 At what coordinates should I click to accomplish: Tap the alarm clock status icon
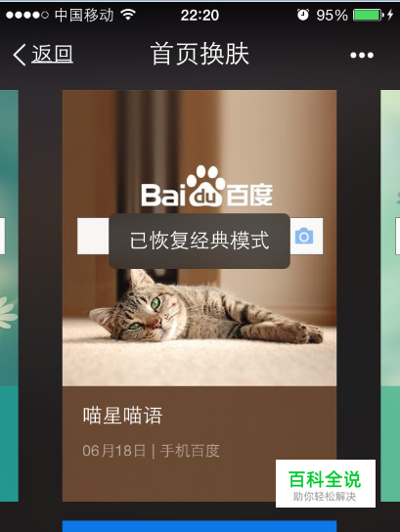(x=302, y=15)
